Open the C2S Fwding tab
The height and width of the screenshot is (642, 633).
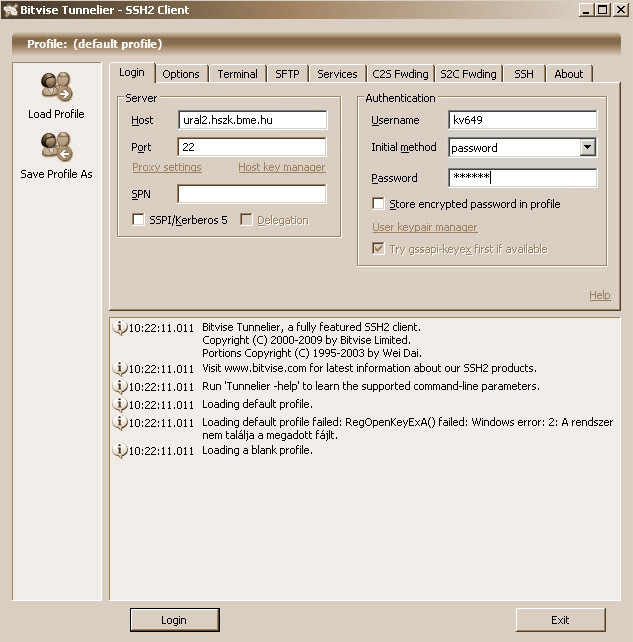(x=400, y=74)
